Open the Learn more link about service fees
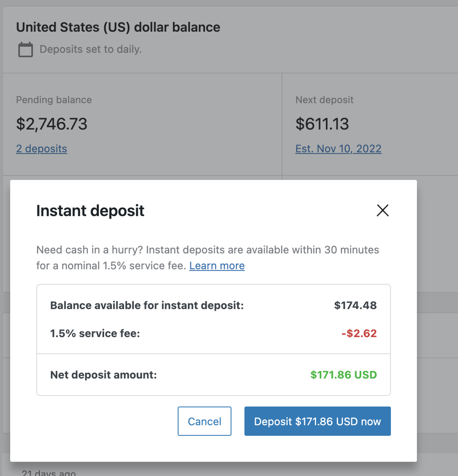 pyautogui.click(x=217, y=265)
